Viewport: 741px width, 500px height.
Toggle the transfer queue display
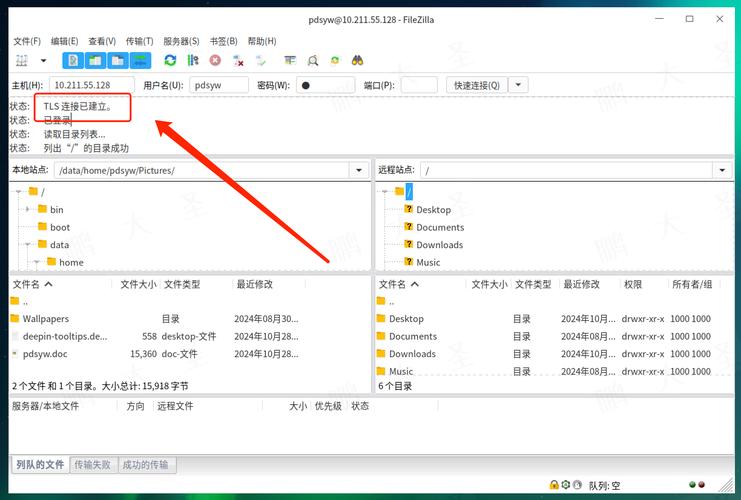140,60
